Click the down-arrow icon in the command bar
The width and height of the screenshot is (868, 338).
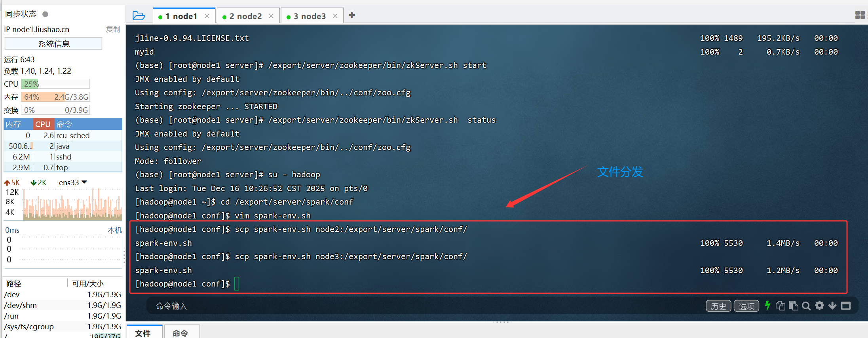832,306
